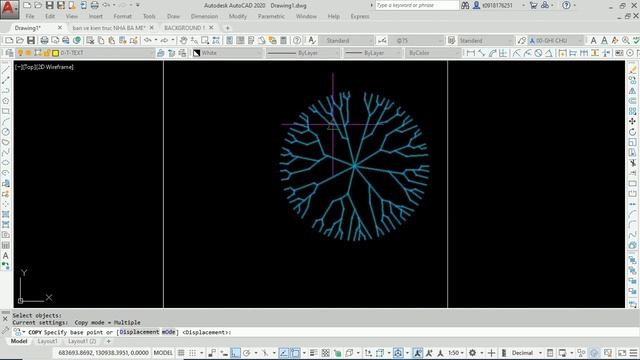This screenshot has width=640, height=360.
Task: Click Undo arrow in standard toolbar
Action: pyautogui.click(x=148, y=40)
